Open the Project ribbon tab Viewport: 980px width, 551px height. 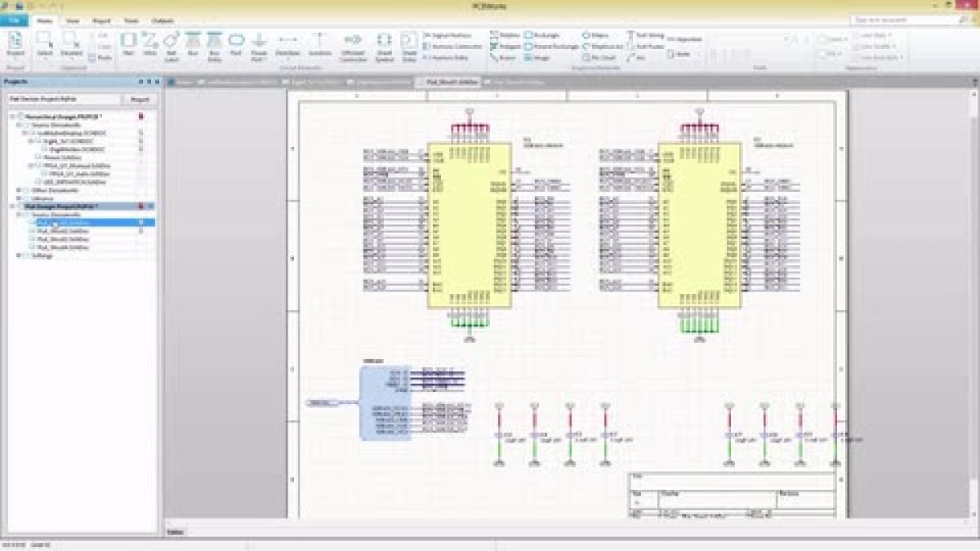101,20
